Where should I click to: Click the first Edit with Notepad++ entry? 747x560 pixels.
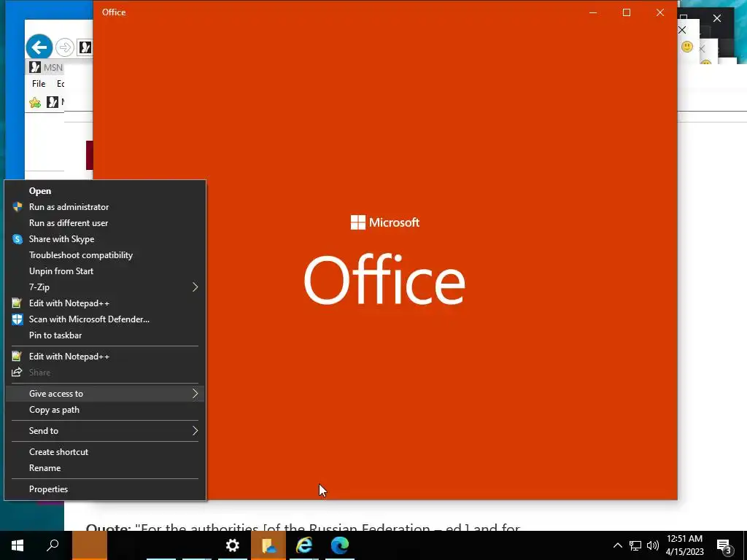point(105,303)
